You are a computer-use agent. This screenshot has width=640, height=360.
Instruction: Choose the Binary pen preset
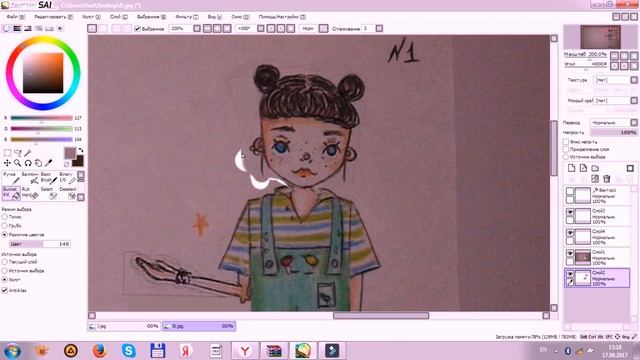click(67, 178)
